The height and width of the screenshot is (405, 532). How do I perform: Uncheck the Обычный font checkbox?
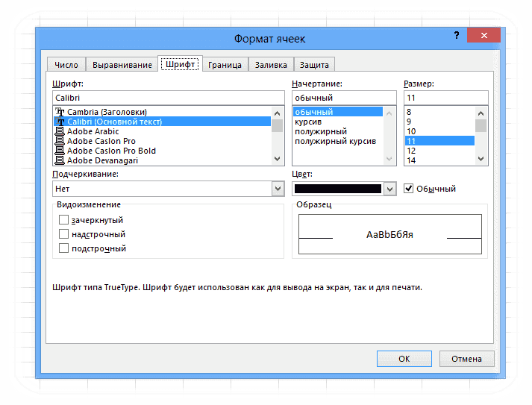tap(408, 188)
